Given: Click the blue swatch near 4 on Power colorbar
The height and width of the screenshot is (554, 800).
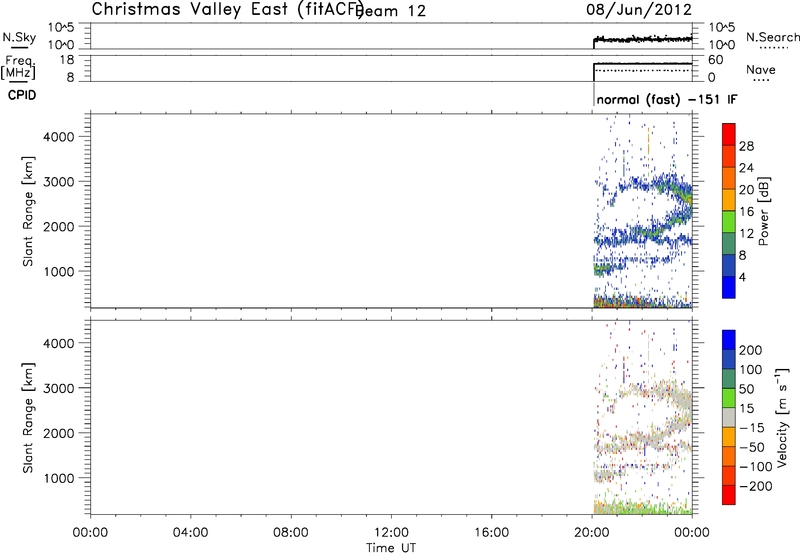Looking at the screenshot, I should coord(729,287).
